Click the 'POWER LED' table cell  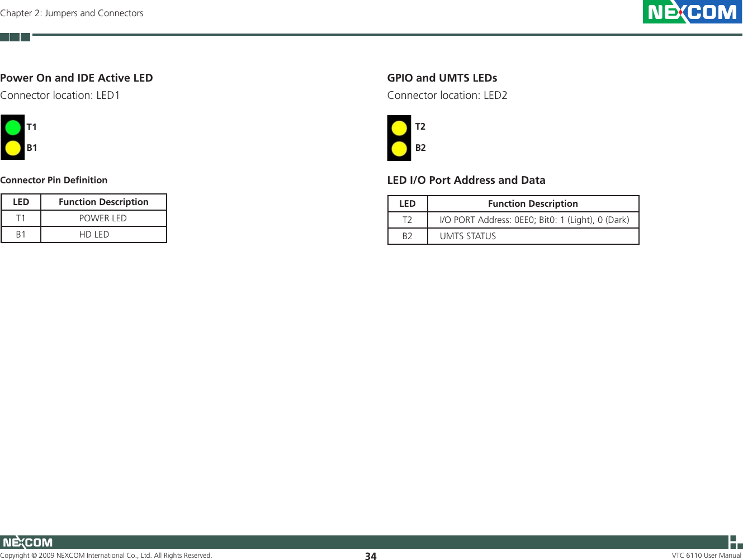[103, 218]
